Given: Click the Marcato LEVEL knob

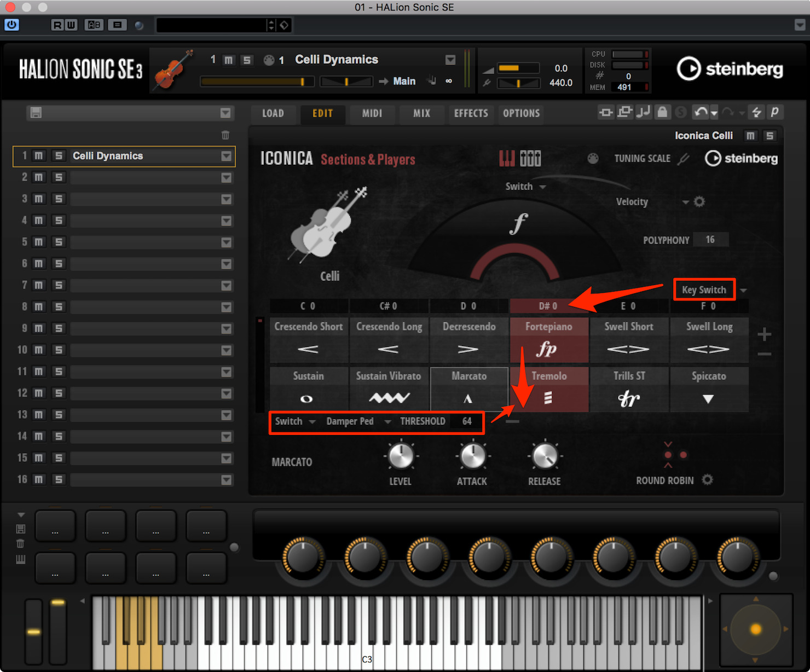Looking at the screenshot, I should point(401,456).
